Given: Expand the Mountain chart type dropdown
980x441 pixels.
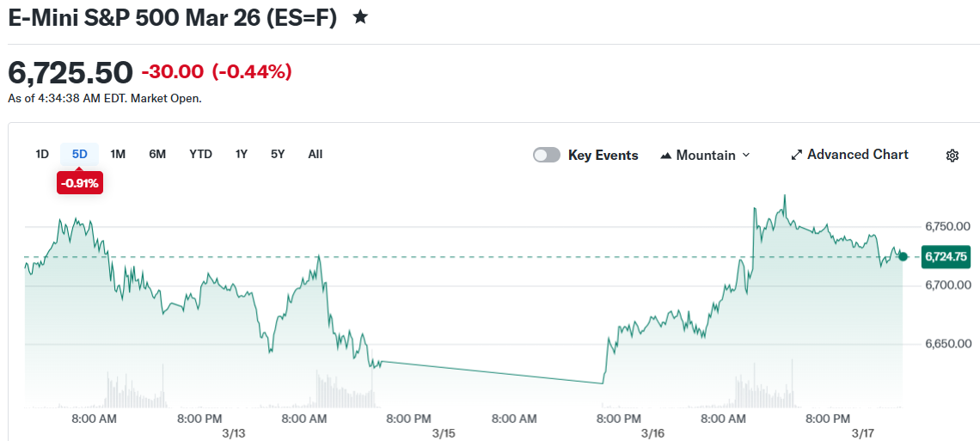Looking at the screenshot, I should (745, 155).
